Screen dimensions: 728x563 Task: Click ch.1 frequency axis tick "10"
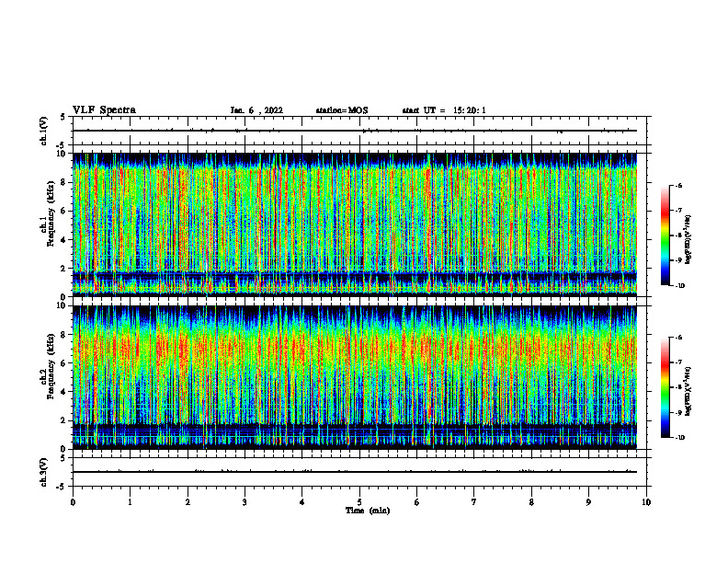pos(63,154)
